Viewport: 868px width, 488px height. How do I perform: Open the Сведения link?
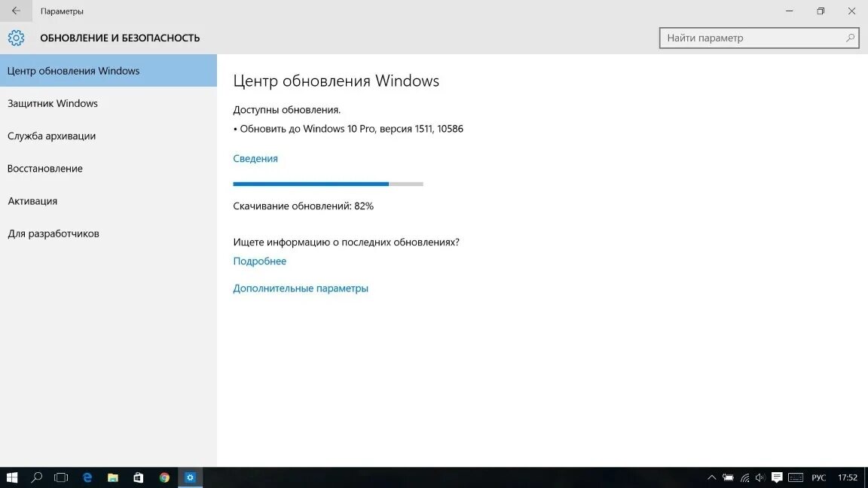pos(255,158)
